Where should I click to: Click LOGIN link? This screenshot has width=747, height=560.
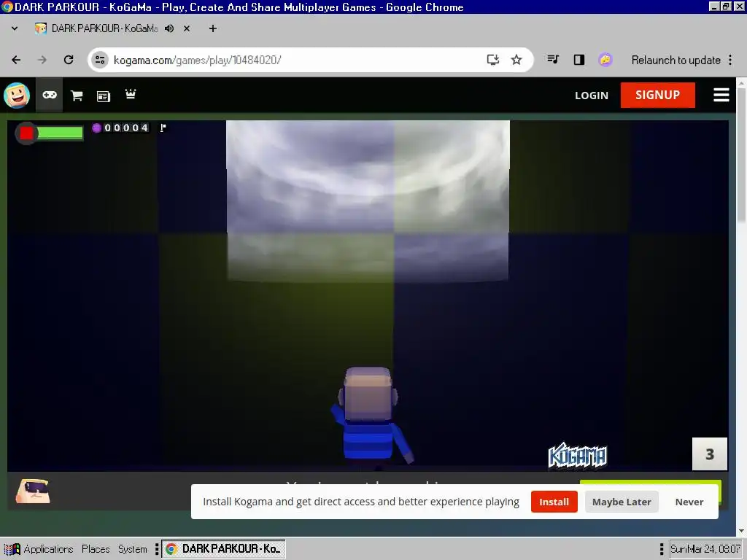tap(591, 96)
